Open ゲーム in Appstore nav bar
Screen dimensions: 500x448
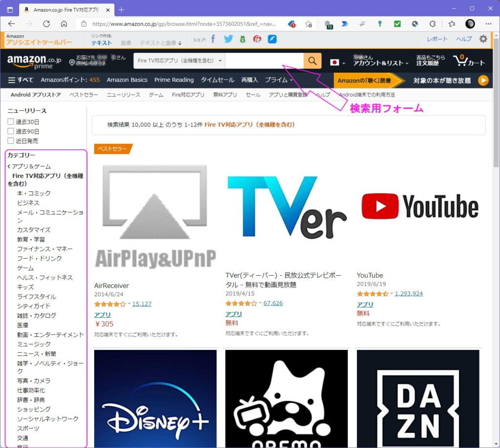pos(156,95)
